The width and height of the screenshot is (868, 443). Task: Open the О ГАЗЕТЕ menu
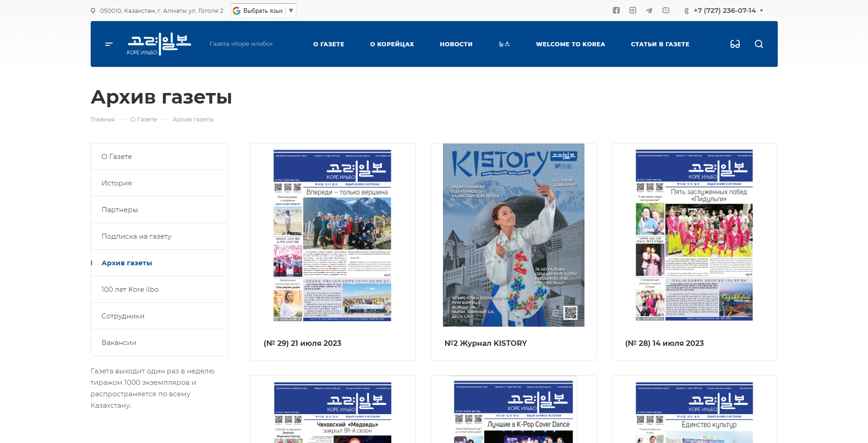[x=329, y=44]
